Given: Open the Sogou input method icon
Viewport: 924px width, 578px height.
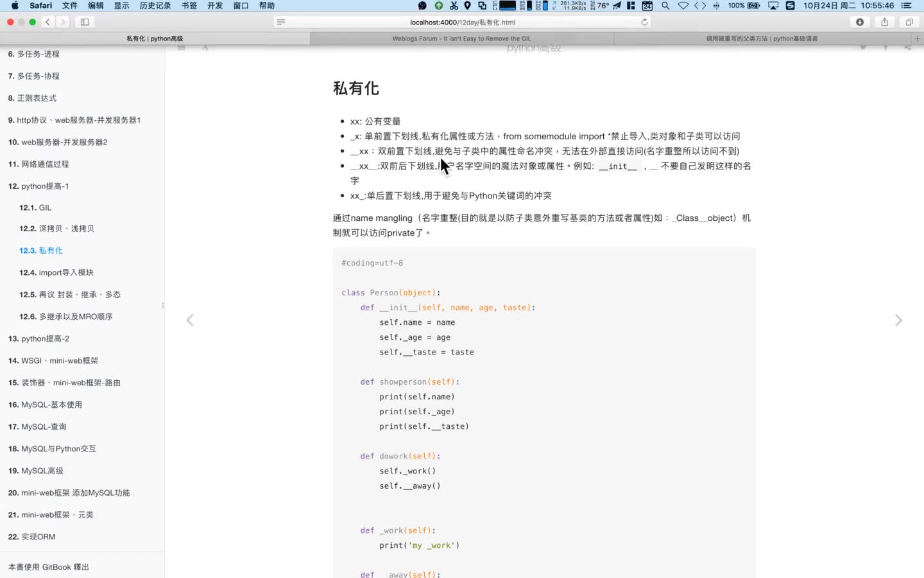Looking at the screenshot, I should click(x=791, y=5).
